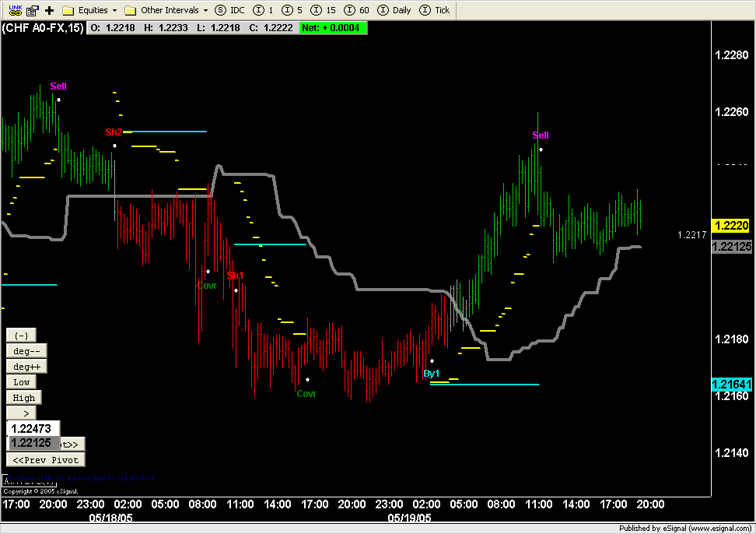This screenshot has height=534, width=756.
Task: Click the Published by eSignal footer text
Action: 684,529
